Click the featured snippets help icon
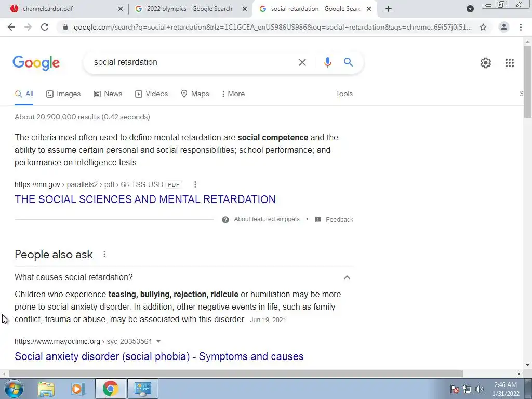This screenshot has width=532, height=399. point(225,220)
